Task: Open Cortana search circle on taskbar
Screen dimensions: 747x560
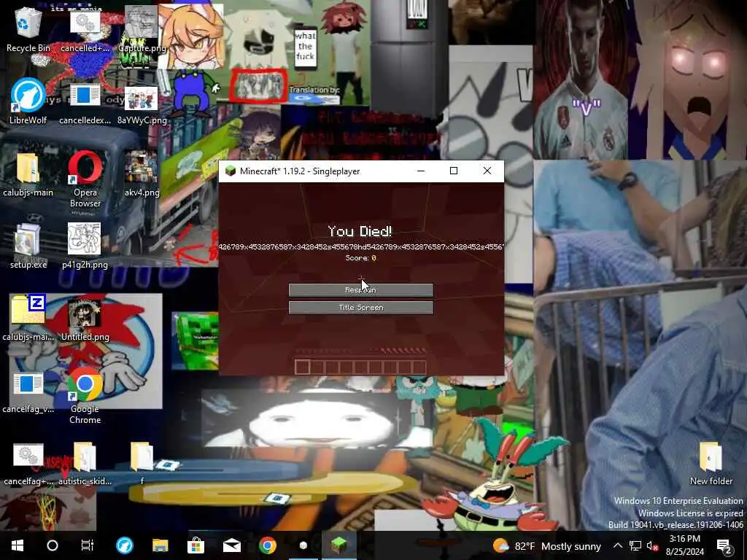Action: (x=53, y=545)
